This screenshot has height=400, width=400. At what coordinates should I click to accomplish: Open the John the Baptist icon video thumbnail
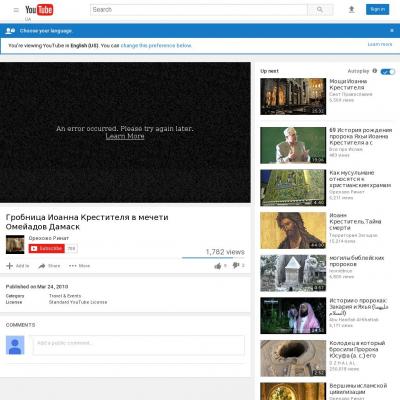[293, 230]
